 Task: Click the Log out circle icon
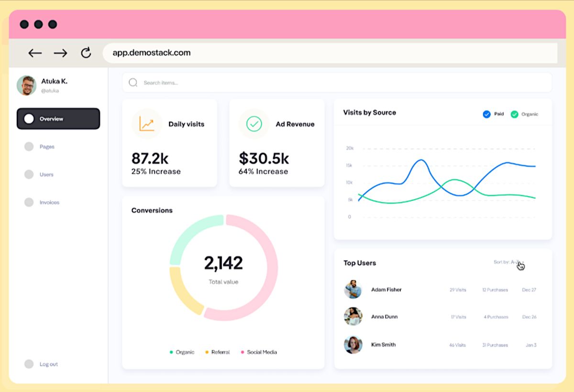29,364
